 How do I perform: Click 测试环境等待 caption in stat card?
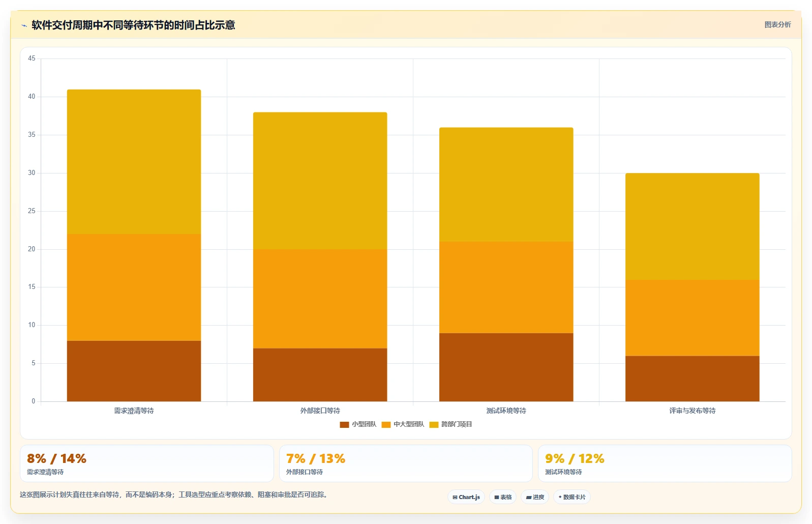click(563, 472)
